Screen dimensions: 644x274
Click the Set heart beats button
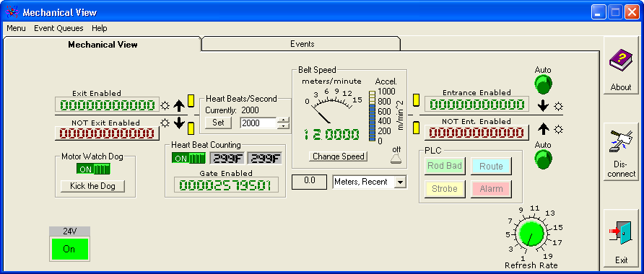(219, 123)
